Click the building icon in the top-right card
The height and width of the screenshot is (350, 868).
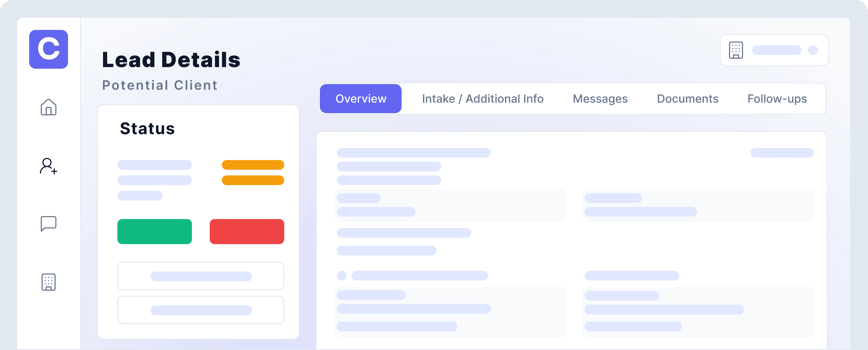[x=736, y=50]
